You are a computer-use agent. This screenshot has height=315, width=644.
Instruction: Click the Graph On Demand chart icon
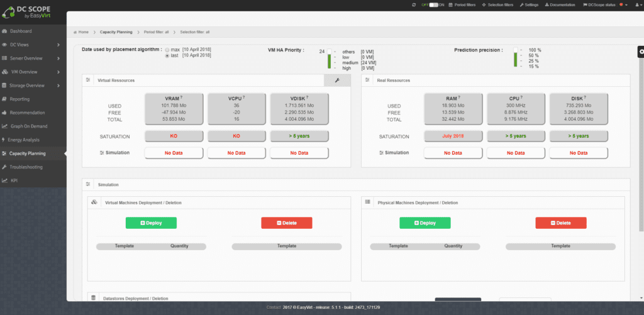(4, 126)
